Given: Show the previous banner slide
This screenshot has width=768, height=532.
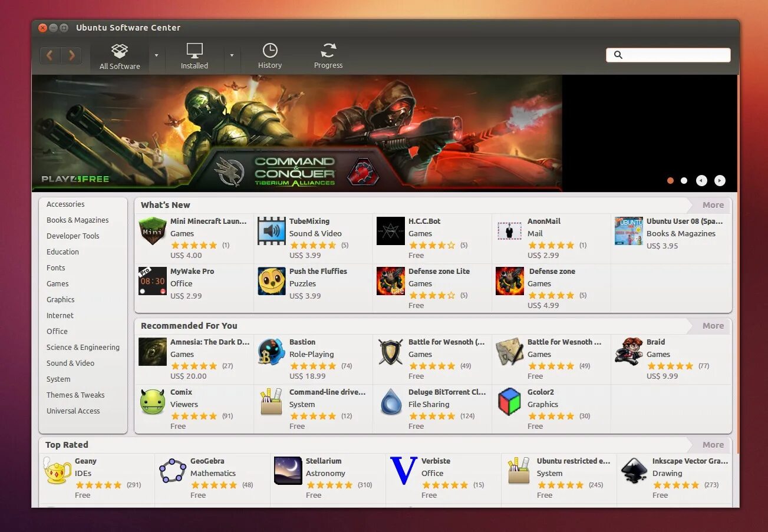Looking at the screenshot, I should [701, 181].
